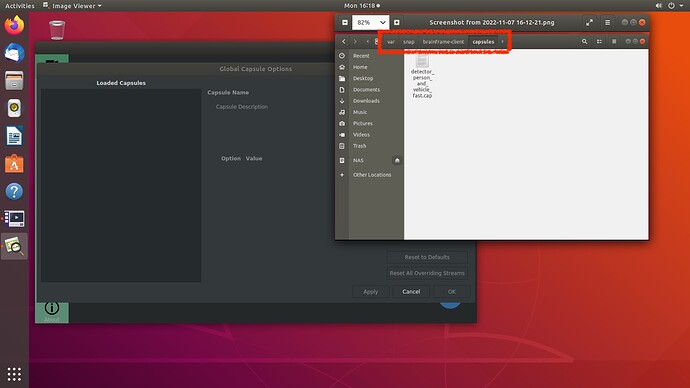The image size is (690, 388).
Task: Select Trash icon on desktop
Action: pos(57,30)
